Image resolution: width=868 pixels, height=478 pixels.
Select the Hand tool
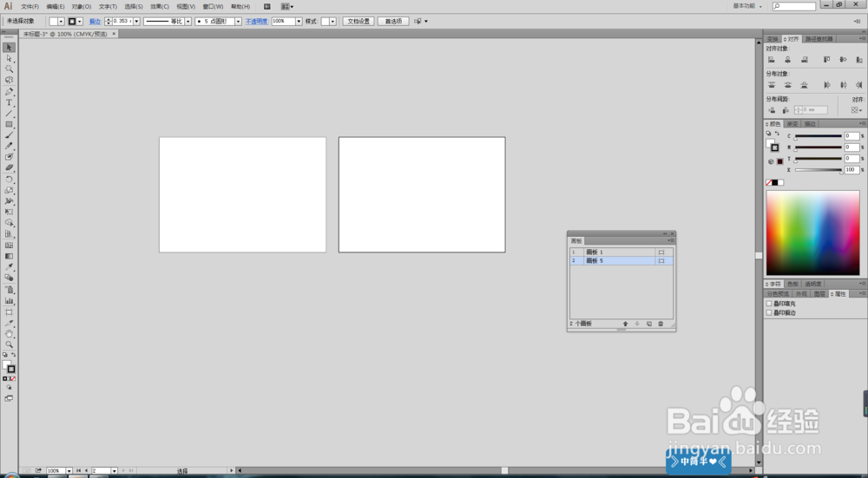9,334
